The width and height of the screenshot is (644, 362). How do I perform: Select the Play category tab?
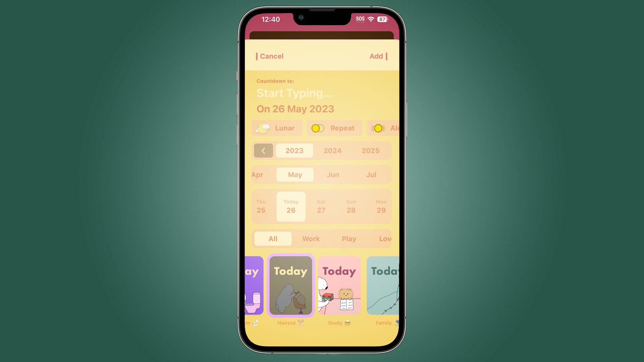[349, 239]
